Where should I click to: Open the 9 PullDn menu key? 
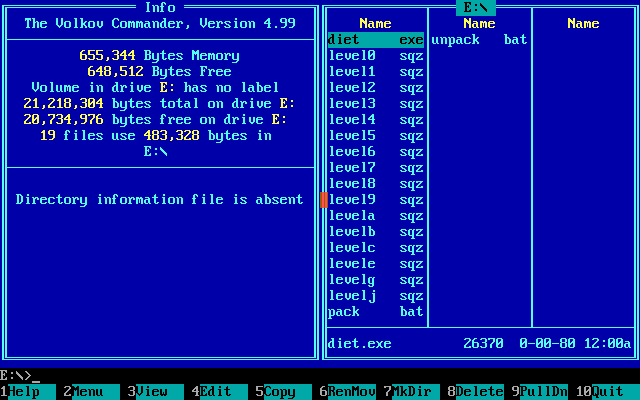[x=540, y=392]
